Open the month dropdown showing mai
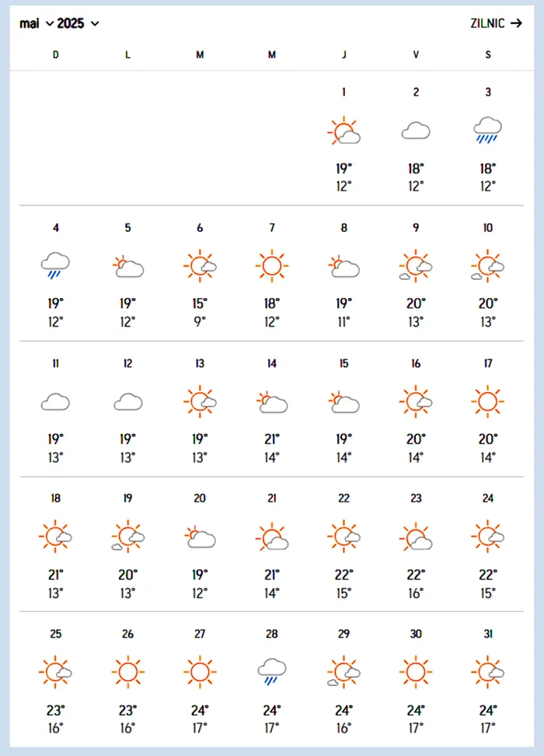The image size is (544, 756). (37, 23)
